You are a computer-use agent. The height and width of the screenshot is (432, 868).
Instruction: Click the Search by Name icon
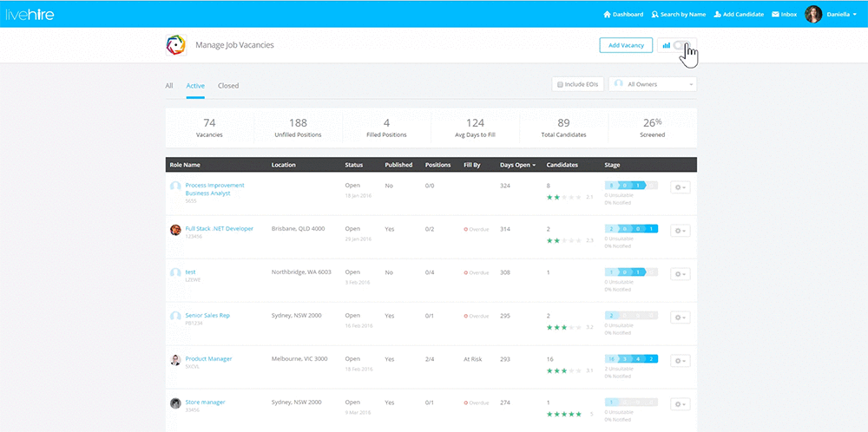coord(654,15)
